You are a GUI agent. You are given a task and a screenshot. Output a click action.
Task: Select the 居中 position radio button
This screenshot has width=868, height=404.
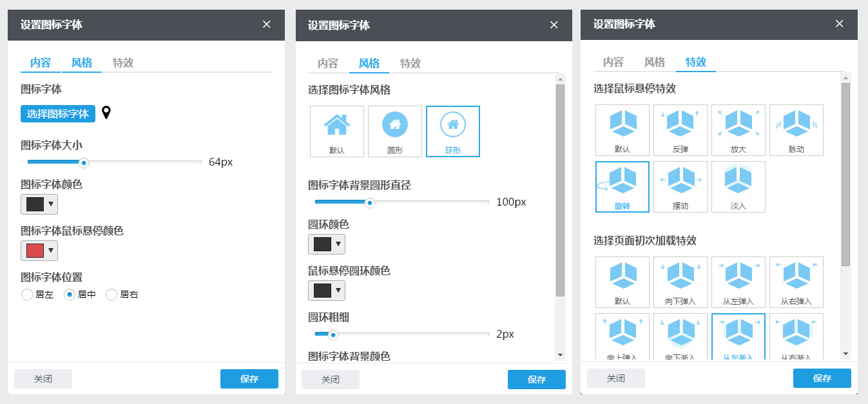tap(70, 294)
